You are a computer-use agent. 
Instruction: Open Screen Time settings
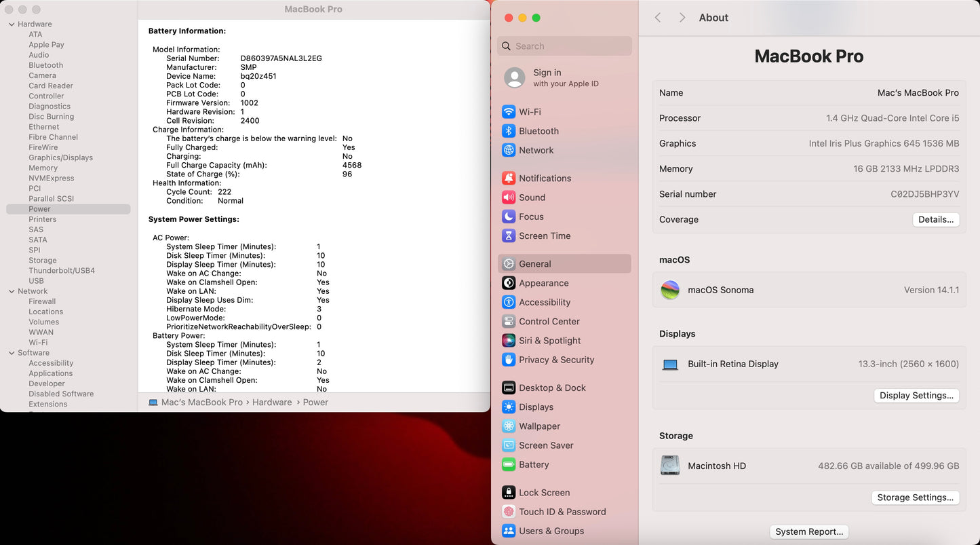(544, 236)
